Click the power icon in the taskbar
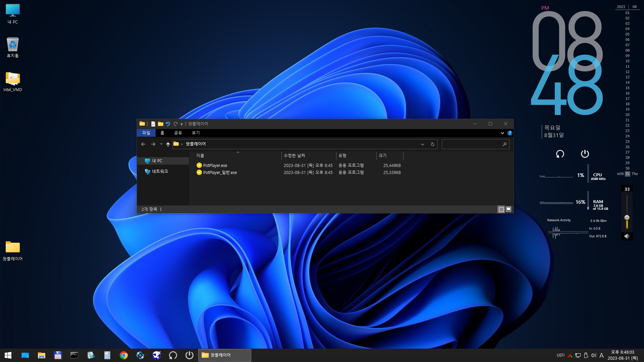Screen dimensions: 644x362 point(190,355)
